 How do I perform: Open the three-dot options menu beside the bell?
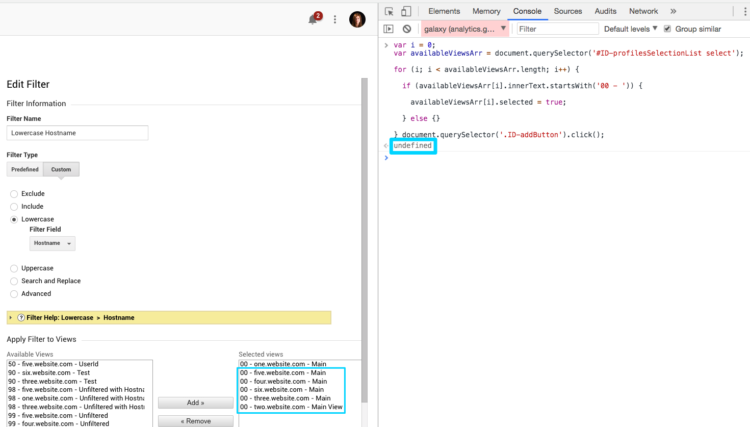[x=335, y=19]
